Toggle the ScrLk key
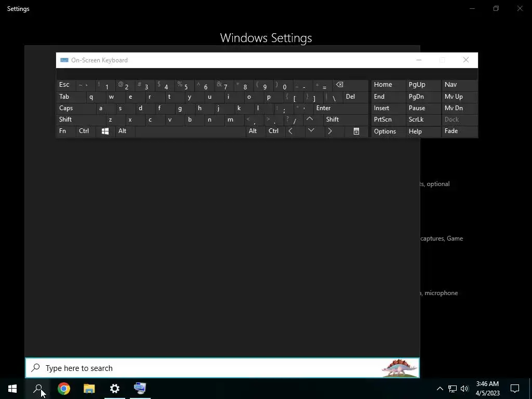Image resolution: width=532 pixels, height=399 pixels. [423, 120]
